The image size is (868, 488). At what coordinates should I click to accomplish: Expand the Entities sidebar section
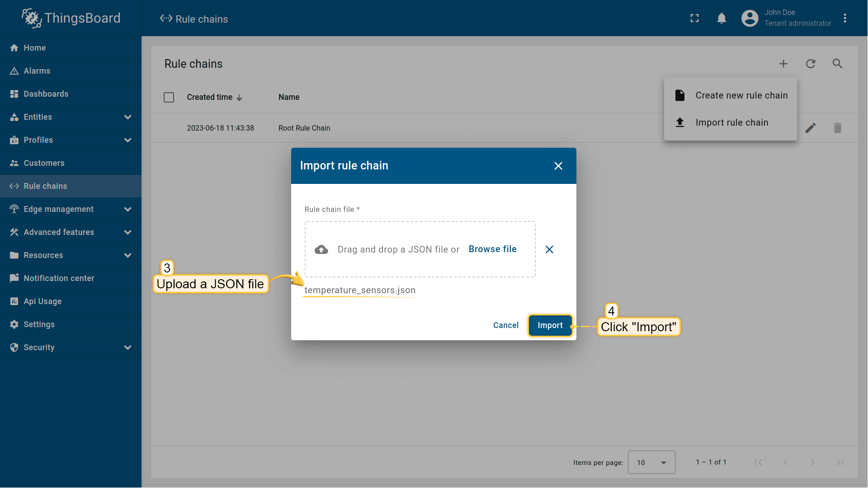pyautogui.click(x=127, y=117)
